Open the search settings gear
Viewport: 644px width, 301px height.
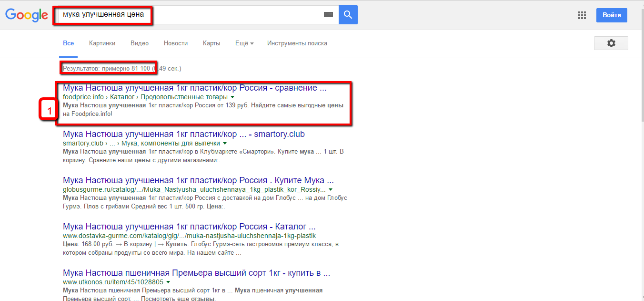coord(611,43)
